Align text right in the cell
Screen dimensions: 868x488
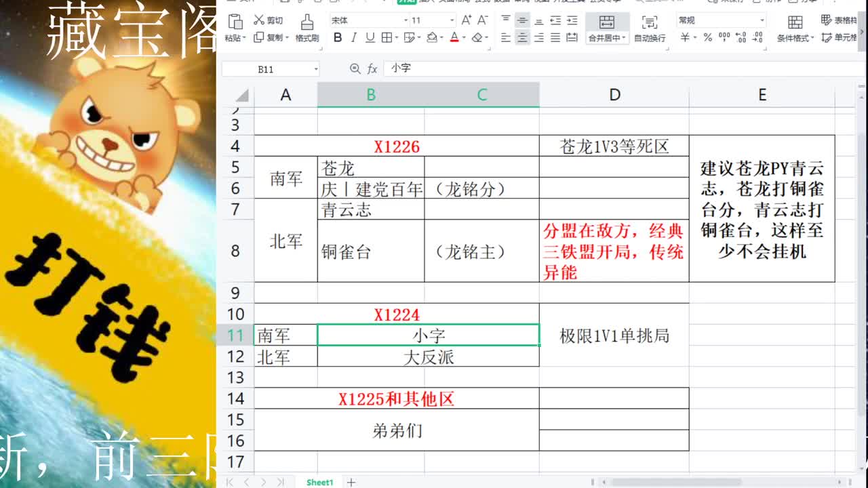pos(539,38)
